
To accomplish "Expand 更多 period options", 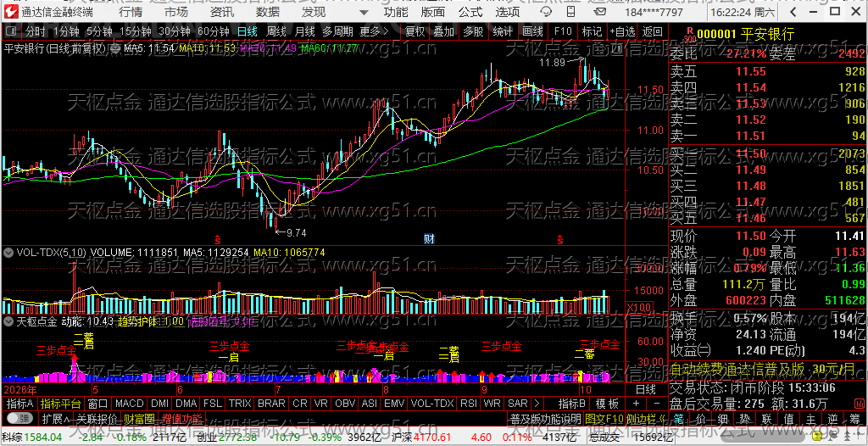I will pyautogui.click(x=374, y=31).
